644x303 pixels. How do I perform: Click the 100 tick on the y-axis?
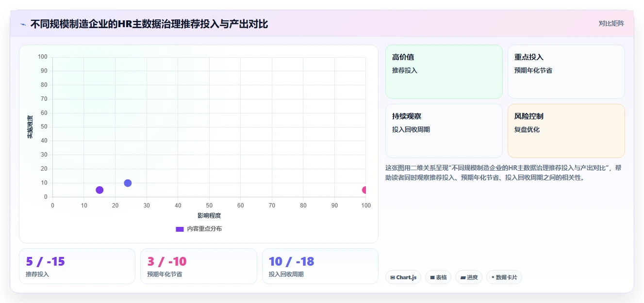[x=43, y=57]
